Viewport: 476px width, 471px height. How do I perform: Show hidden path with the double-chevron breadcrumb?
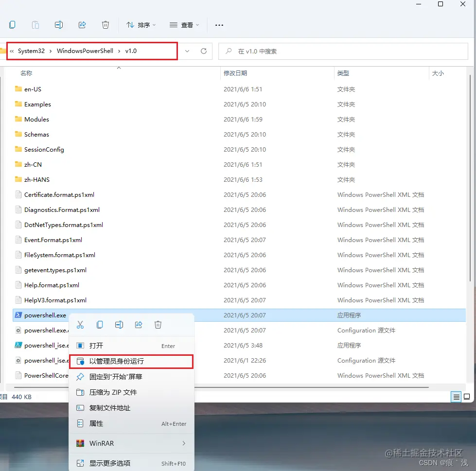[12, 52]
